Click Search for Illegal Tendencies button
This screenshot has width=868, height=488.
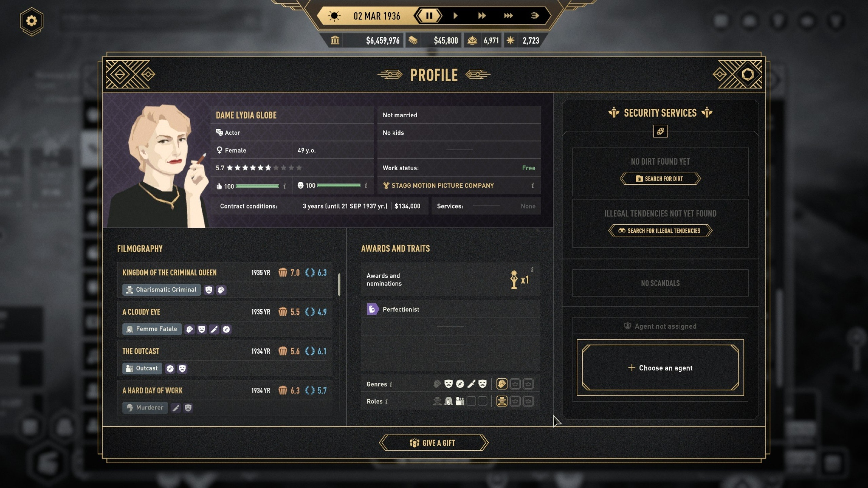click(x=660, y=231)
